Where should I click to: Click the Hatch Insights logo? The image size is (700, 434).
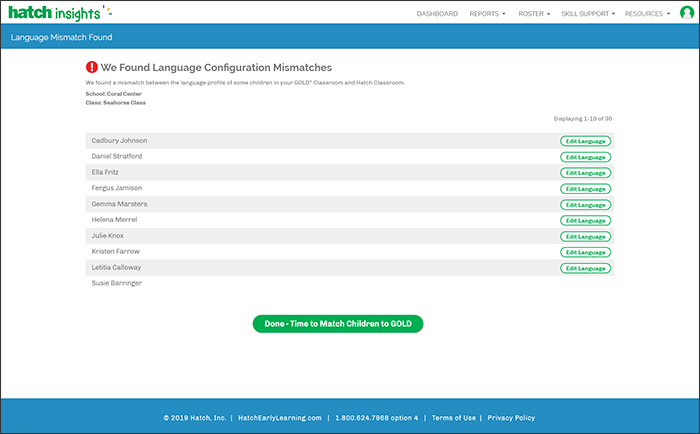tap(60, 13)
